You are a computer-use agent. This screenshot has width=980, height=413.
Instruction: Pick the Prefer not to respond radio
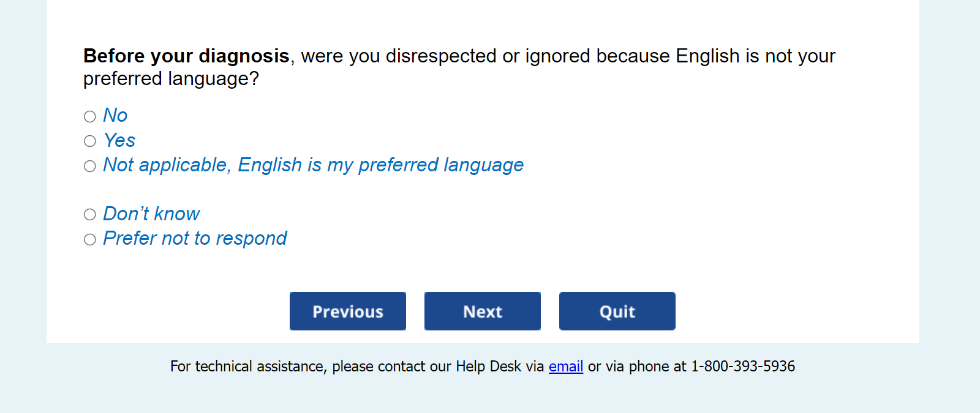90,239
